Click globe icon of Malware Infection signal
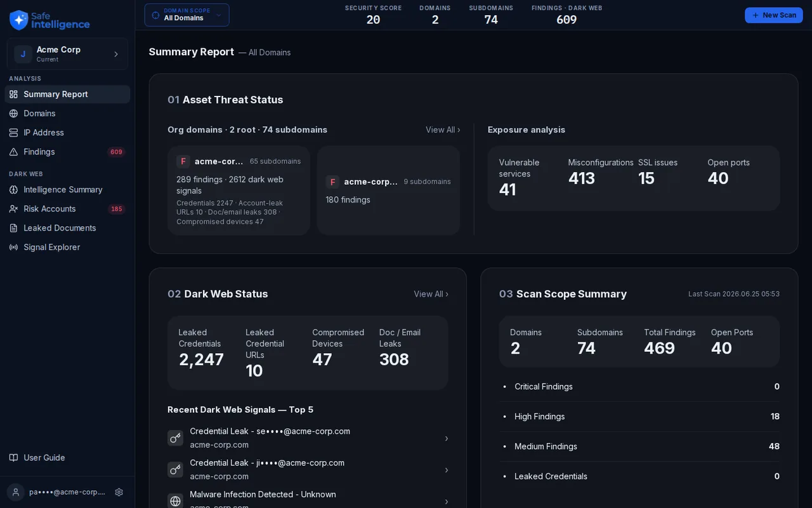 (x=176, y=501)
